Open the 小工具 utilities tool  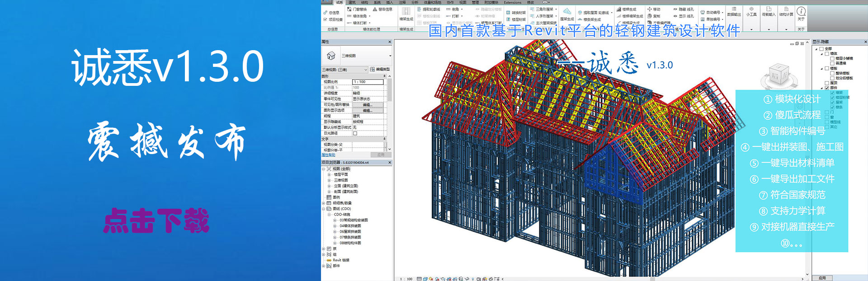click(x=751, y=12)
